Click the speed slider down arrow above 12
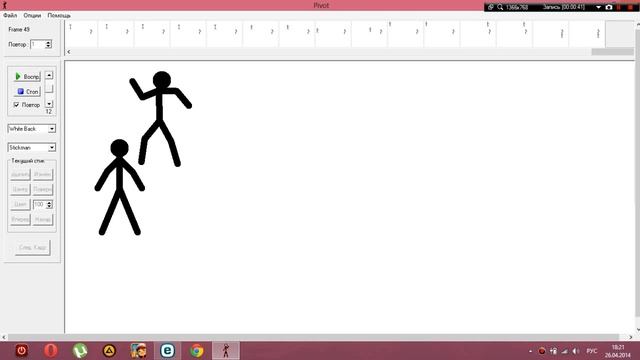This screenshot has width=640, height=360. (49, 104)
